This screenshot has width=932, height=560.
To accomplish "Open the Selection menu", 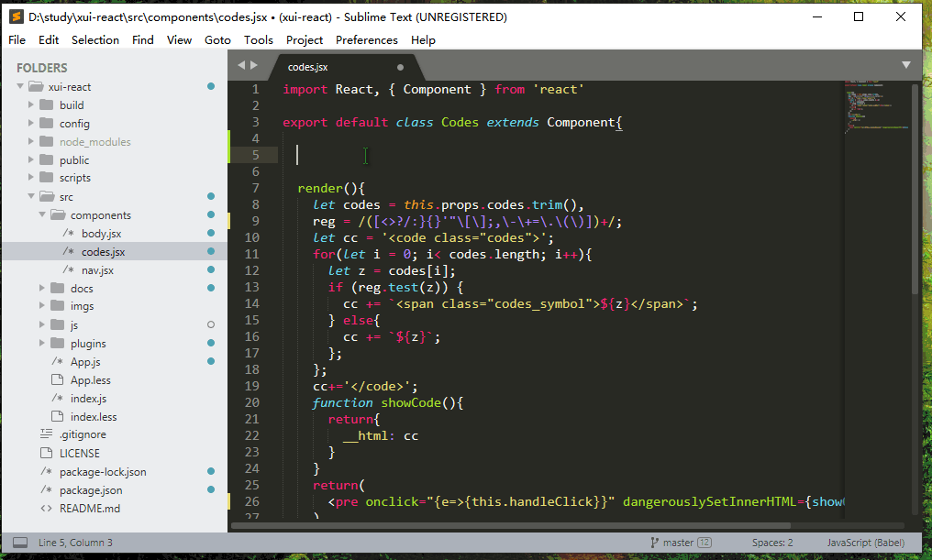I will (95, 39).
